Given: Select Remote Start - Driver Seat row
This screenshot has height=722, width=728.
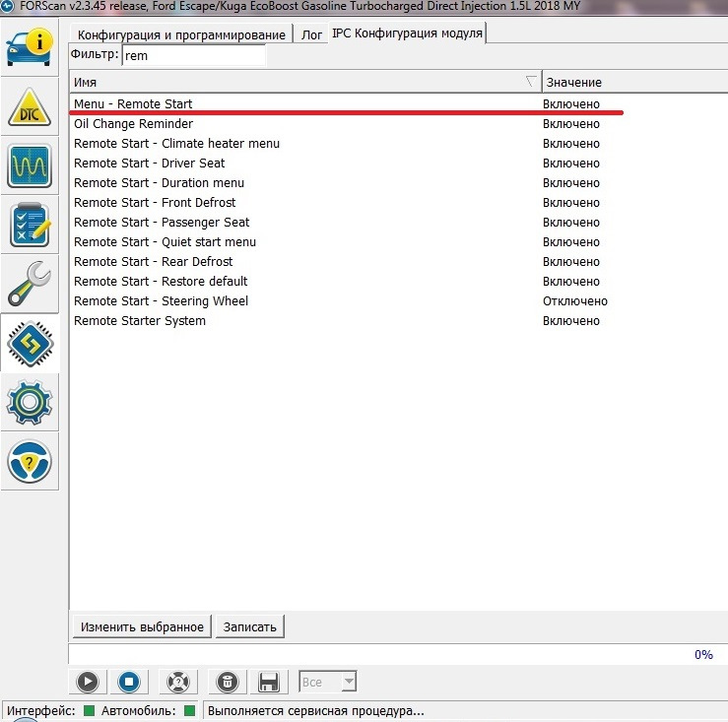Looking at the screenshot, I should click(398, 164).
